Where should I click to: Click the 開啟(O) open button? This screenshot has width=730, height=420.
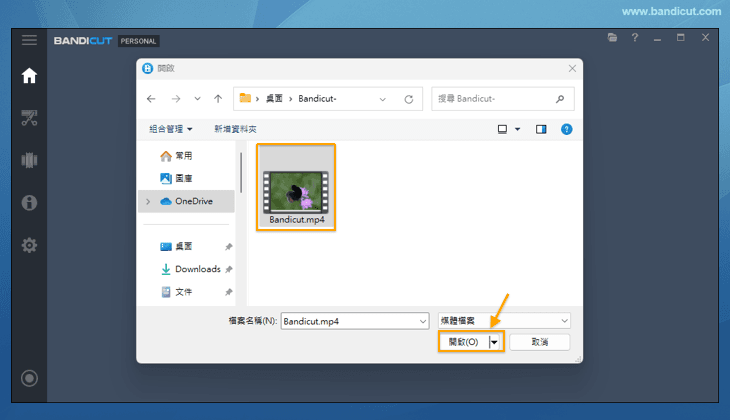463,342
